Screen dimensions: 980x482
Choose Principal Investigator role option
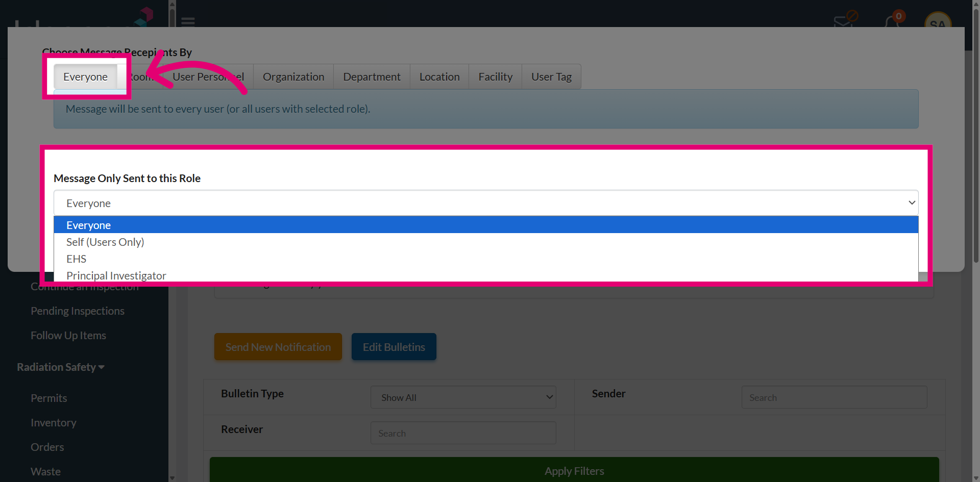pos(486,275)
